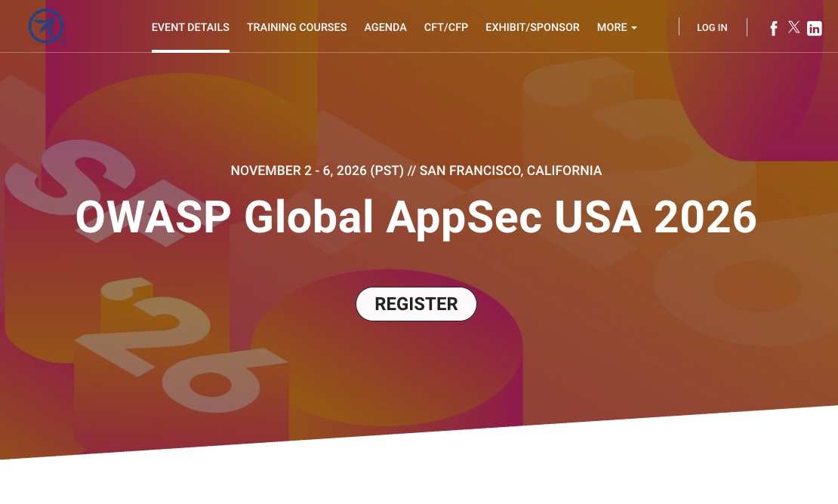
Task: Open the Agenda page
Action: click(x=385, y=27)
